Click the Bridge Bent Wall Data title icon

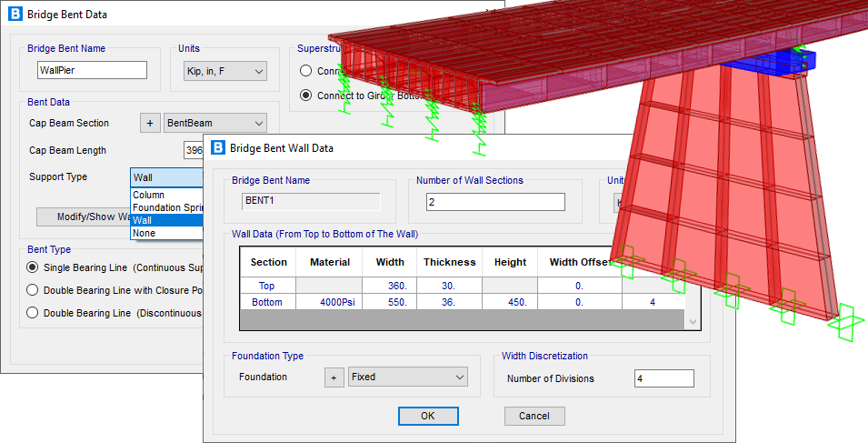(x=218, y=147)
